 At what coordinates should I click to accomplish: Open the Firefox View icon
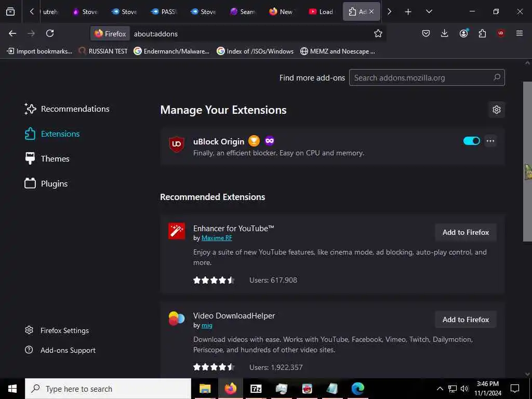pos(10,11)
